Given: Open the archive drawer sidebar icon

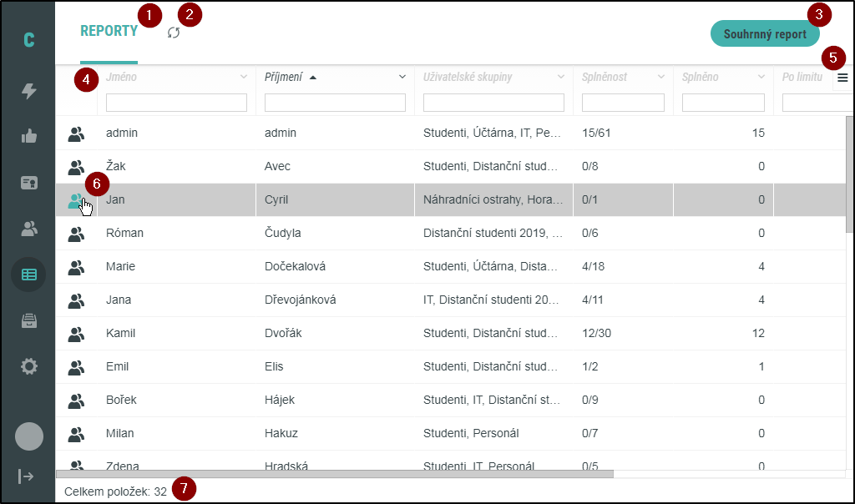Looking at the screenshot, I should pyautogui.click(x=29, y=320).
